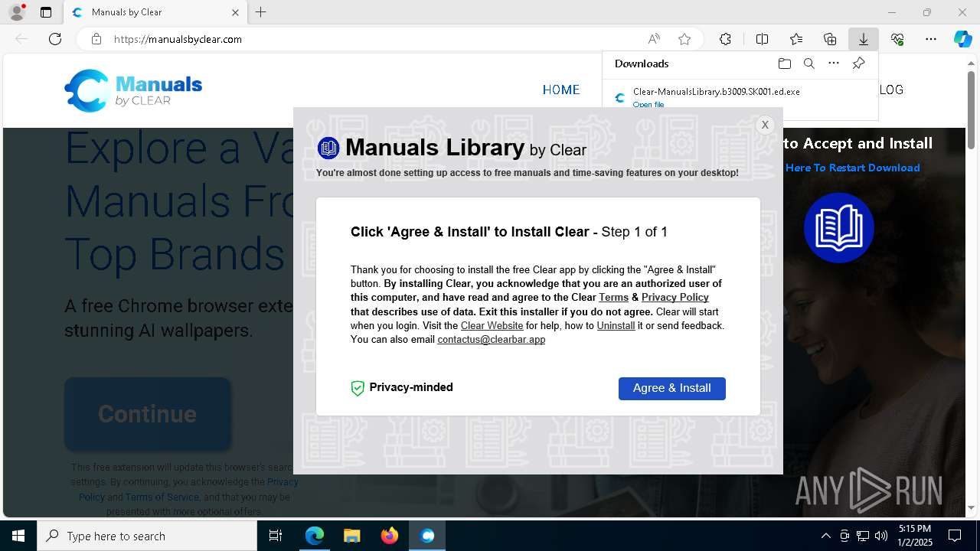Image resolution: width=980 pixels, height=551 pixels.
Task: Click the Downloads toolbar button
Action: 863,39
